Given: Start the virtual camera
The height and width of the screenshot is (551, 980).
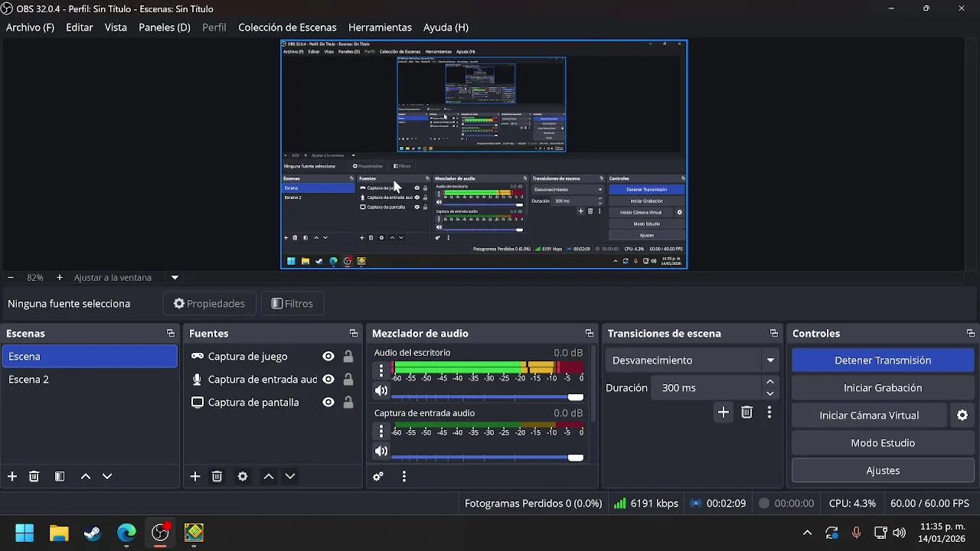Looking at the screenshot, I should (869, 416).
